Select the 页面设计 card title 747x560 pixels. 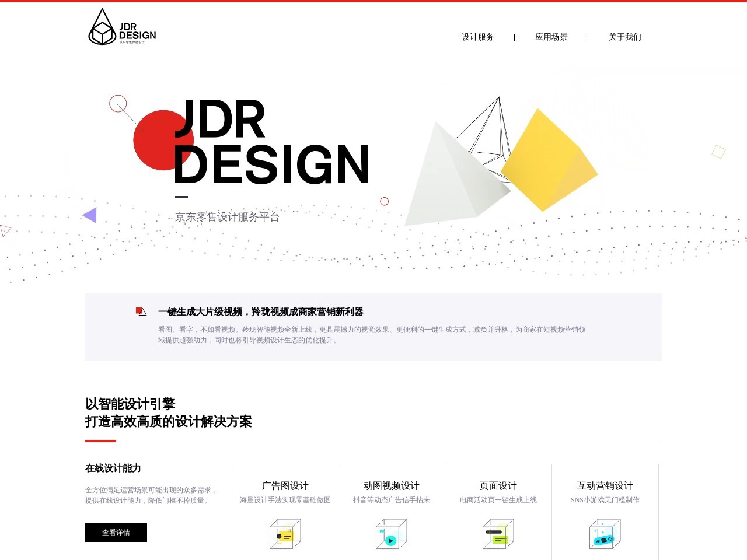(498, 485)
